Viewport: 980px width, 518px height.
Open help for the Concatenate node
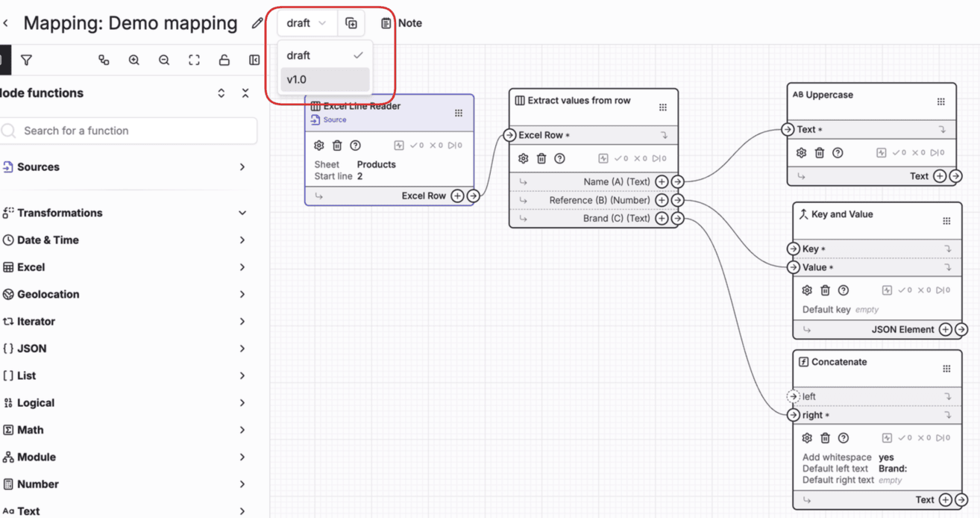coord(843,438)
